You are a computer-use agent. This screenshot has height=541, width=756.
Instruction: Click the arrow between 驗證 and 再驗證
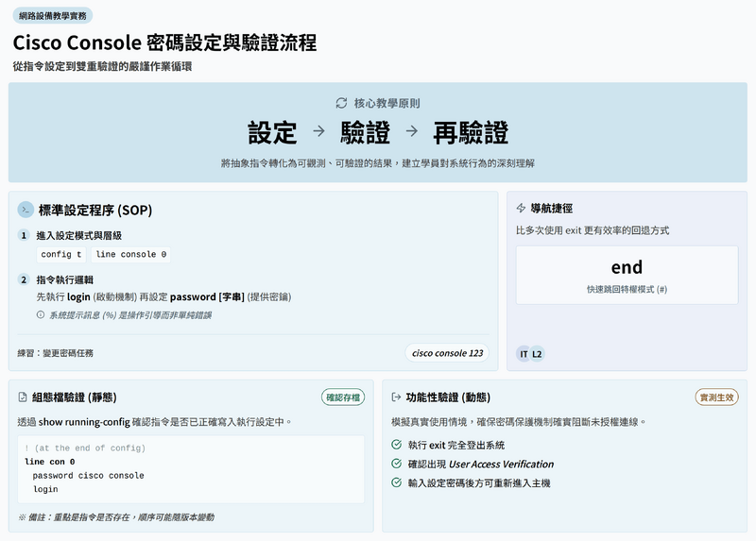coord(411,132)
